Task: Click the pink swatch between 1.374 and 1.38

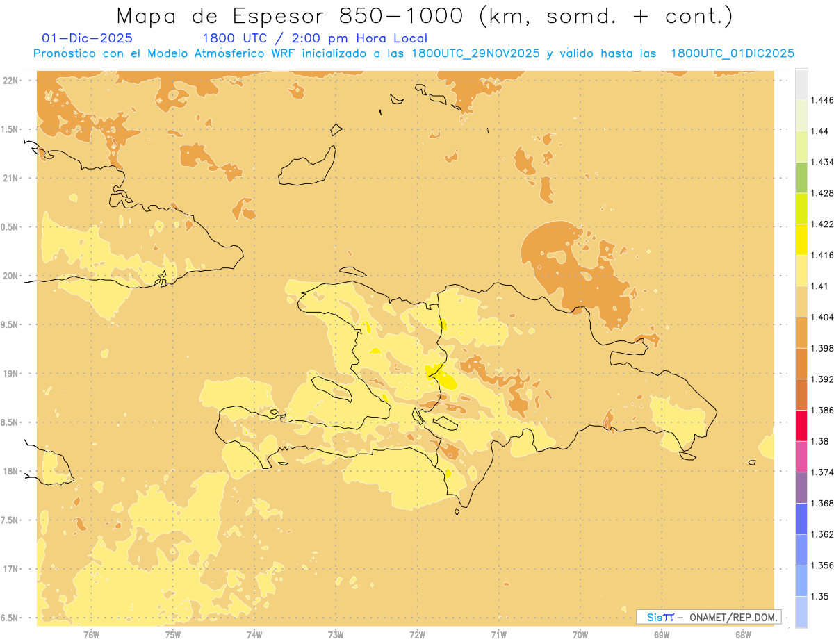Action: tap(801, 456)
